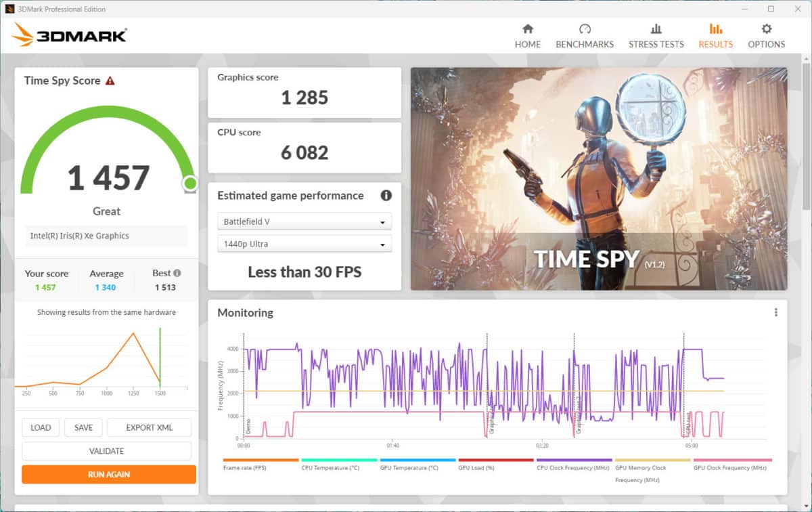Toggle CPU Clock Frequency legend series

pyautogui.click(x=574, y=467)
